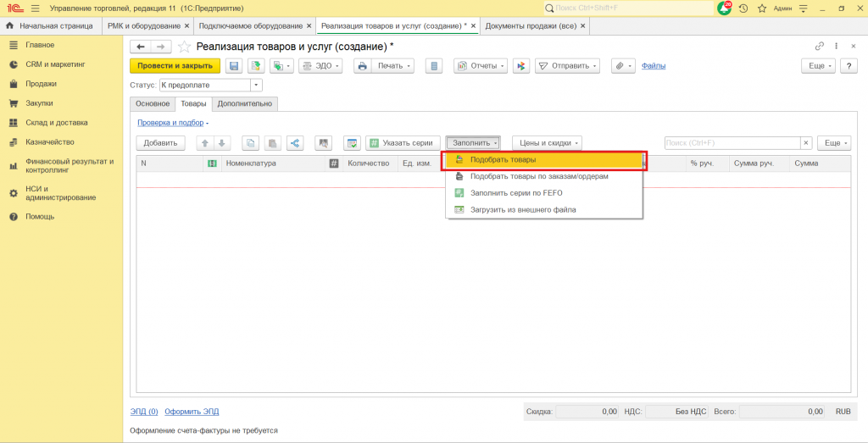Image resolution: width=868 pixels, height=443 pixels.
Task: Click the Добавить button
Action: point(160,142)
